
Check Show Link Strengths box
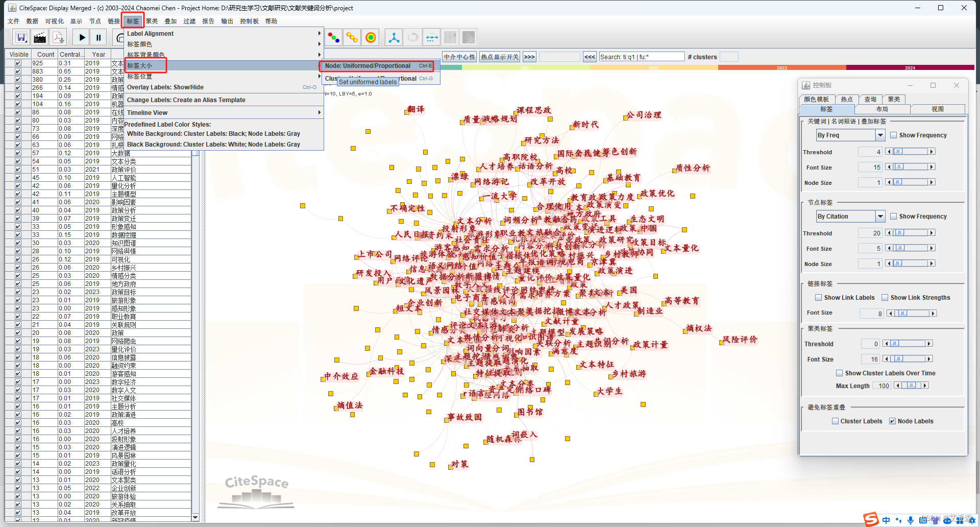885,298
